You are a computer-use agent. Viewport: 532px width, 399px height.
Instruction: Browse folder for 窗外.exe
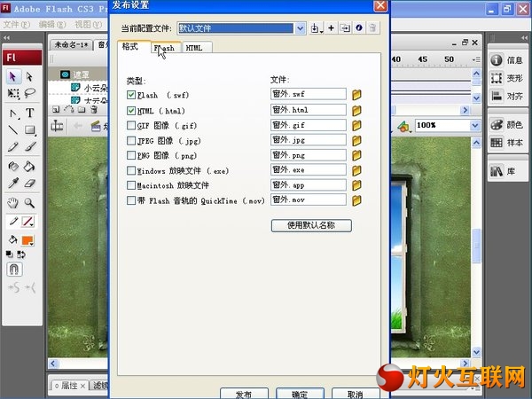(356, 170)
